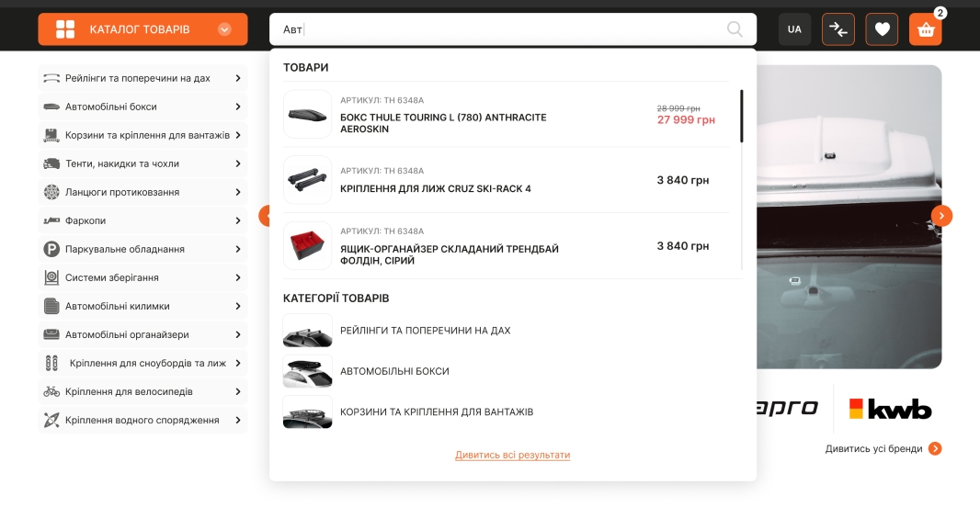Viewport: 980px width, 507px height.
Task: Open Системи зберігання menu item
Action: [x=111, y=277]
